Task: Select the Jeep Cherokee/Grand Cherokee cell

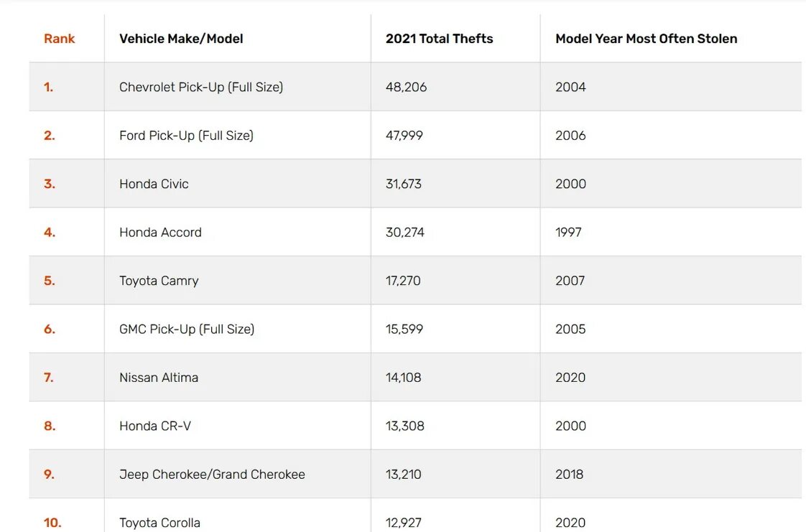Action: (x=212, y=475)
